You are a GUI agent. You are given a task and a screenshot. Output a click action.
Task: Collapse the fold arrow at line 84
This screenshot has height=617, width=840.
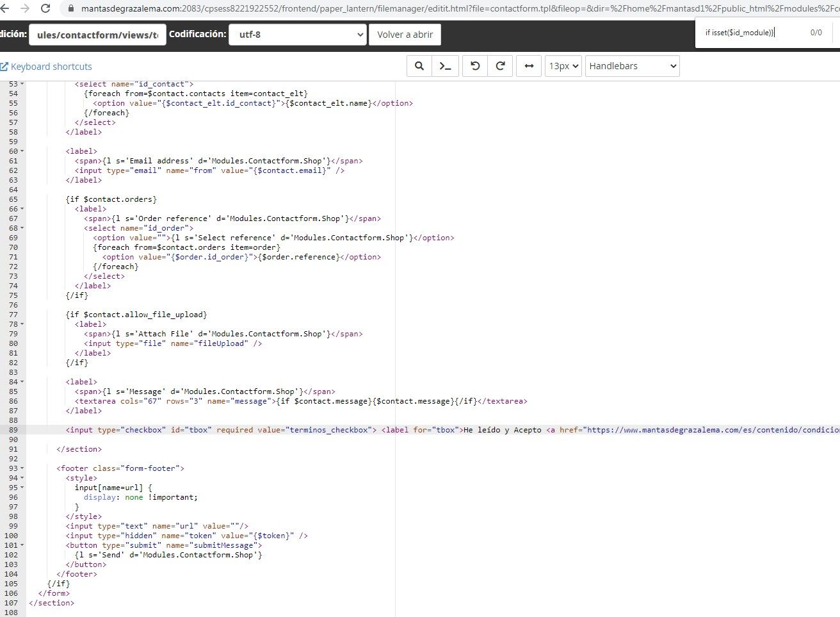(x=22, y=382)
